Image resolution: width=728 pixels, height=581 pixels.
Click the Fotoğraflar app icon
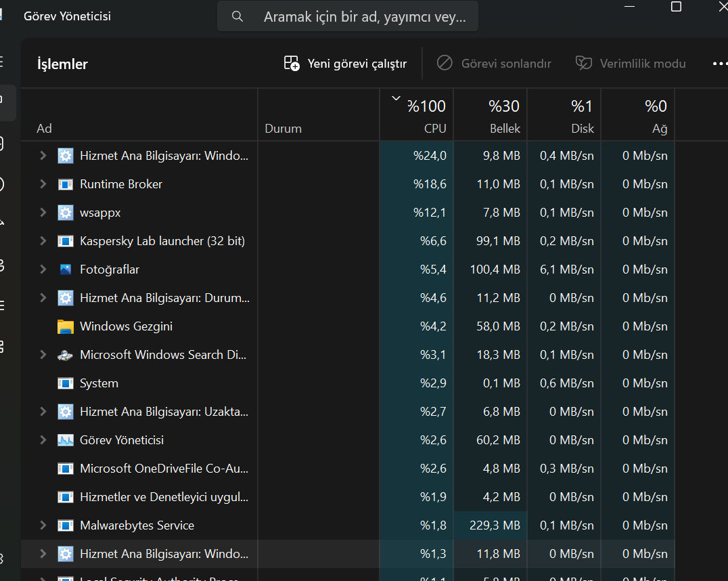[x=66, y=269]
